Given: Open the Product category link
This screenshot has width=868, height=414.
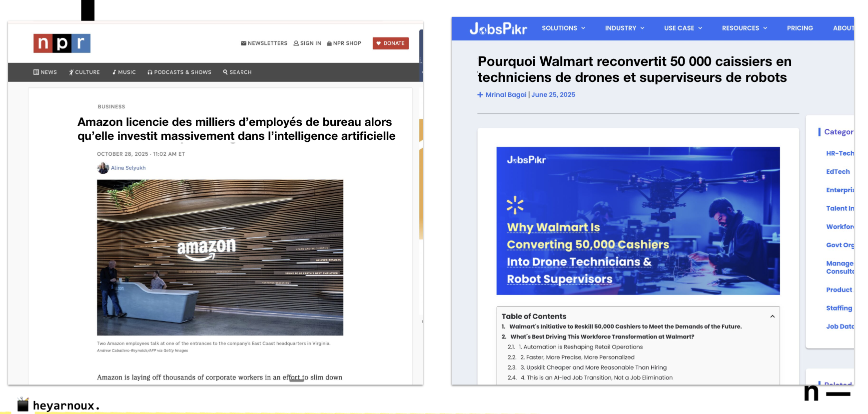Looking at the screenshot, I should point(839,290).
